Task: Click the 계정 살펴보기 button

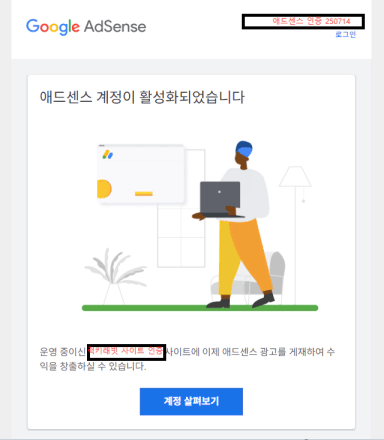Action: click(191, 401)
